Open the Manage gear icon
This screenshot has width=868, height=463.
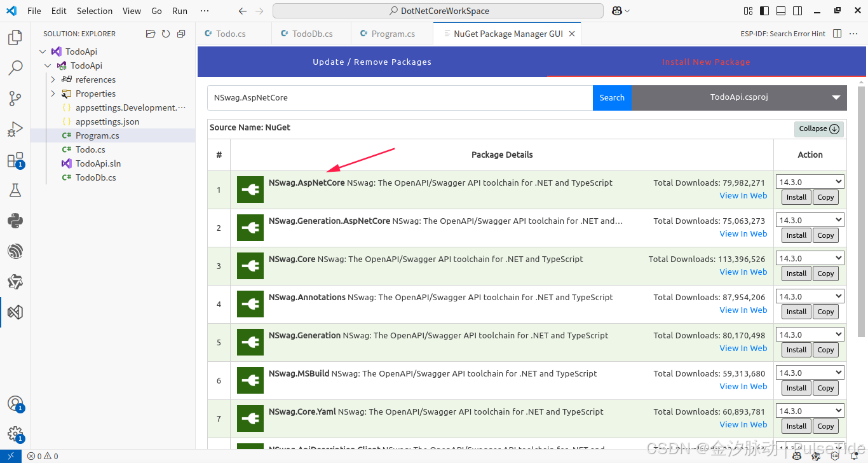(15, 434)
